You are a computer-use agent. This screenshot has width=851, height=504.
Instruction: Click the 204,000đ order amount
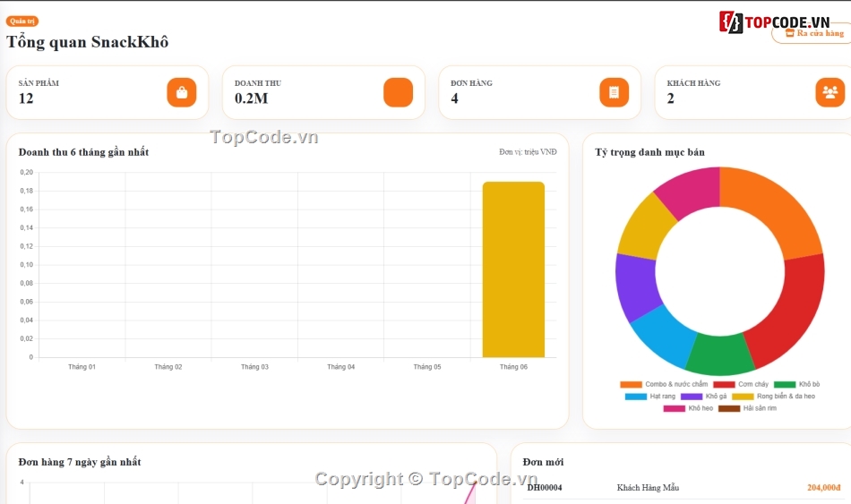823,488
